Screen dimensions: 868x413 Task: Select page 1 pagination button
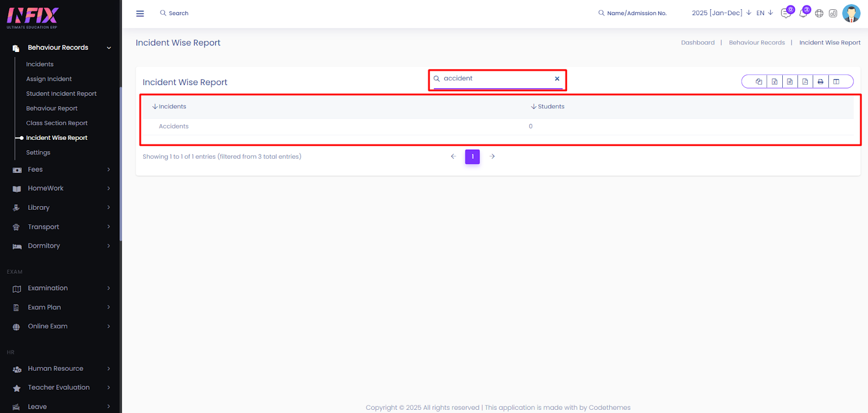pos(473,157)
